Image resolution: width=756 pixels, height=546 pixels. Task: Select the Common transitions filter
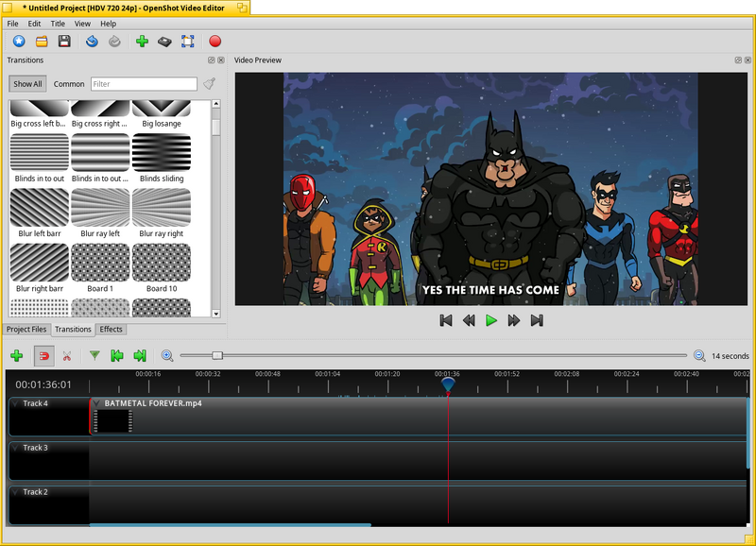click(x=69, y=84)
